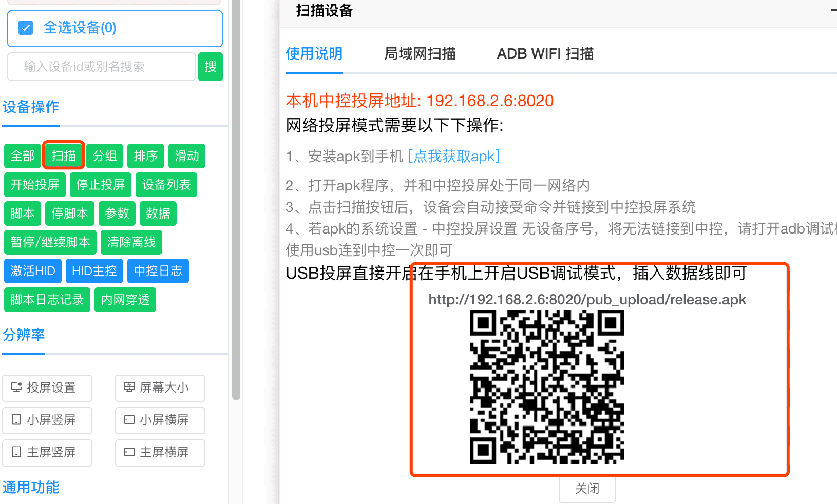Click the device search input field
Viewport: 837px width, 504px height.
click(x=102, y=67)
